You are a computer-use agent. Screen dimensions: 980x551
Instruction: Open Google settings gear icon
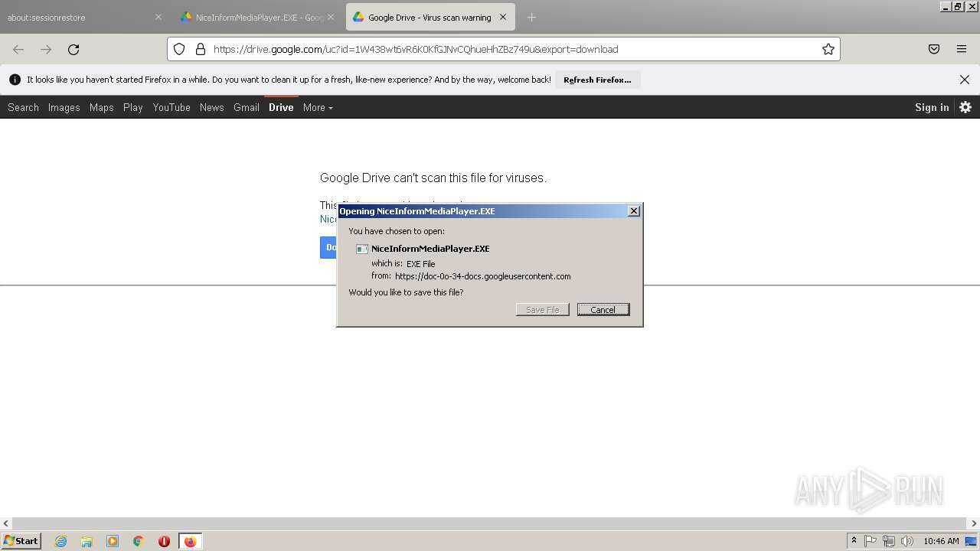click(965, 107)
